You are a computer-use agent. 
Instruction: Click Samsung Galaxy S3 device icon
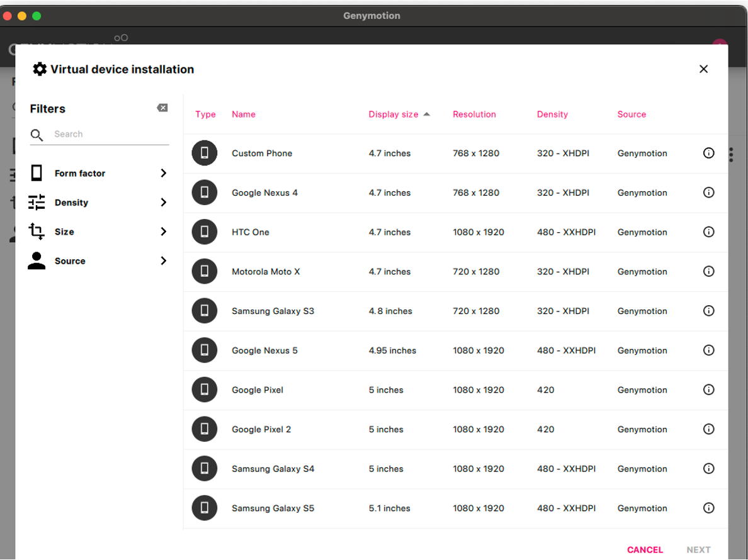[205, 311]
